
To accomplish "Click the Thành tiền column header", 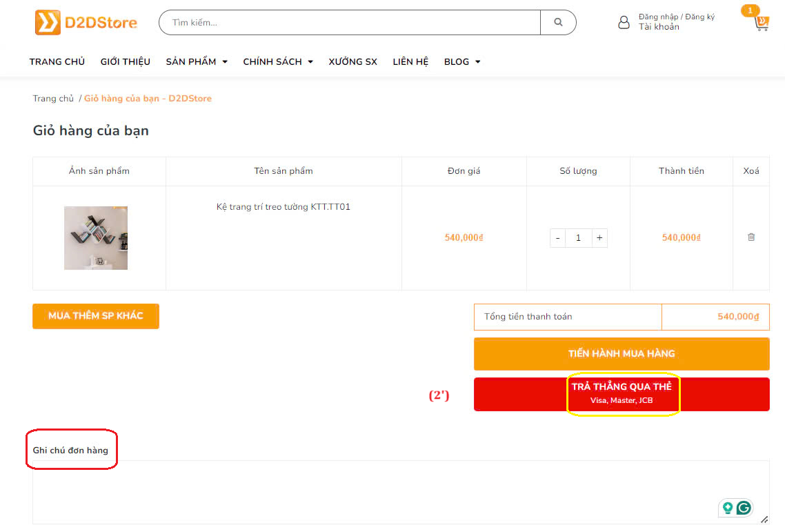I will coord(682,171).
